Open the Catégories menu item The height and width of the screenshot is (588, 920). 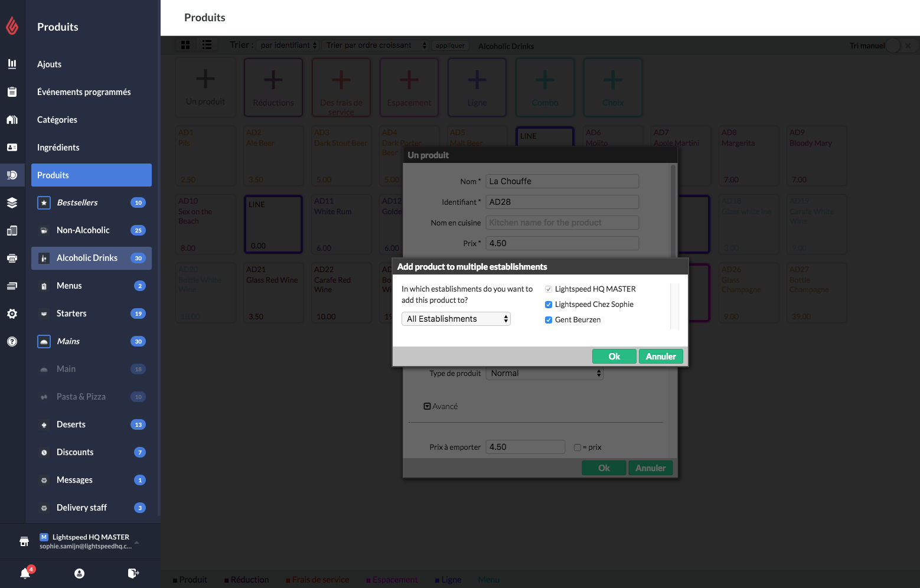(x=57, y=120)
